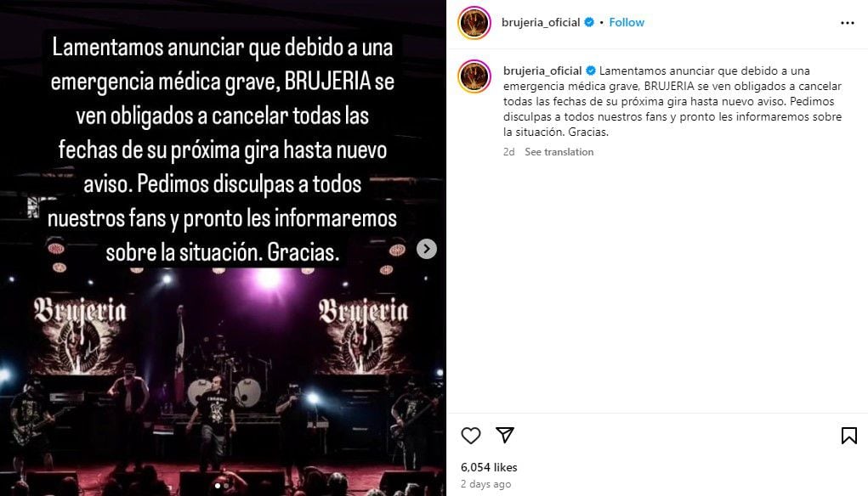Open the brujeria_oficial avatar in the post header
Viewport: 868px width, 496px height.
pos(474,23)
